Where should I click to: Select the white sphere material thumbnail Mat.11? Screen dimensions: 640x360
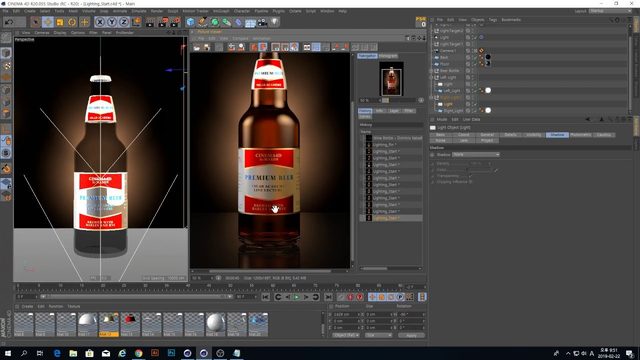(88, 324)
